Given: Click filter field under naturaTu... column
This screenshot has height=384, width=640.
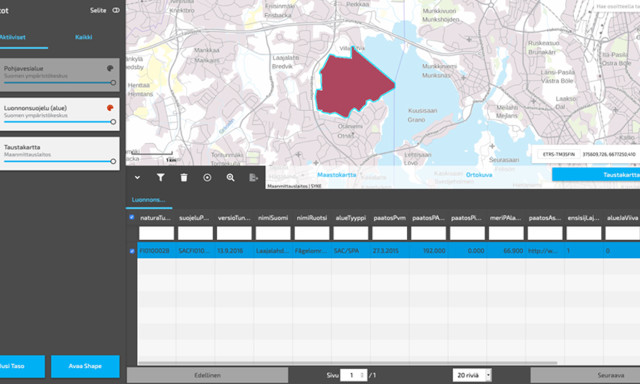Looking at the screenshot, I should point(156,233).
